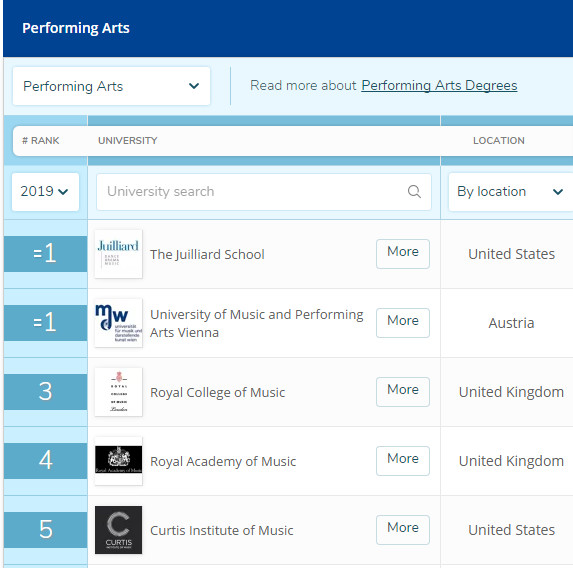Click the # RANK column header
The width and height of the screenshot is (573, 568).
pyautogui.click(x=41, y=141)
